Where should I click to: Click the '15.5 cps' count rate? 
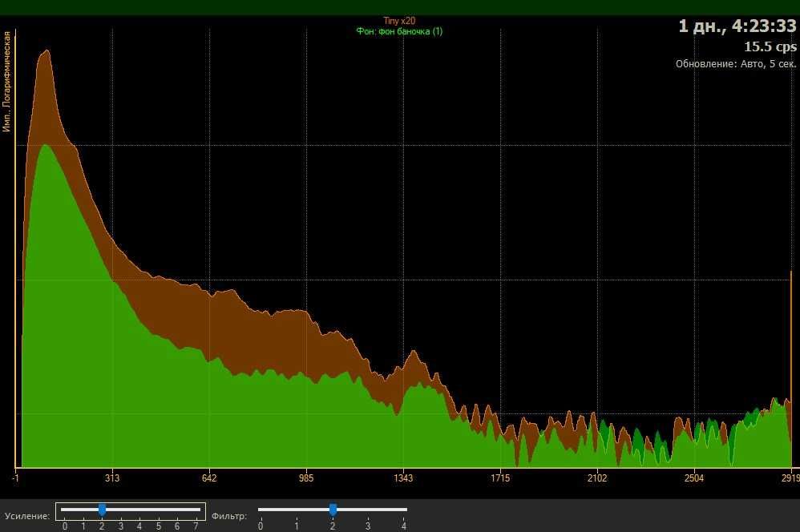[x=770, y=47]
